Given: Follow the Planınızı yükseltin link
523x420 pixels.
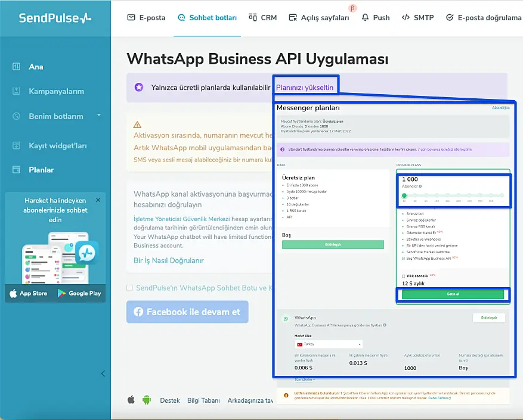Looking at the screenshot, I should 305,87.
